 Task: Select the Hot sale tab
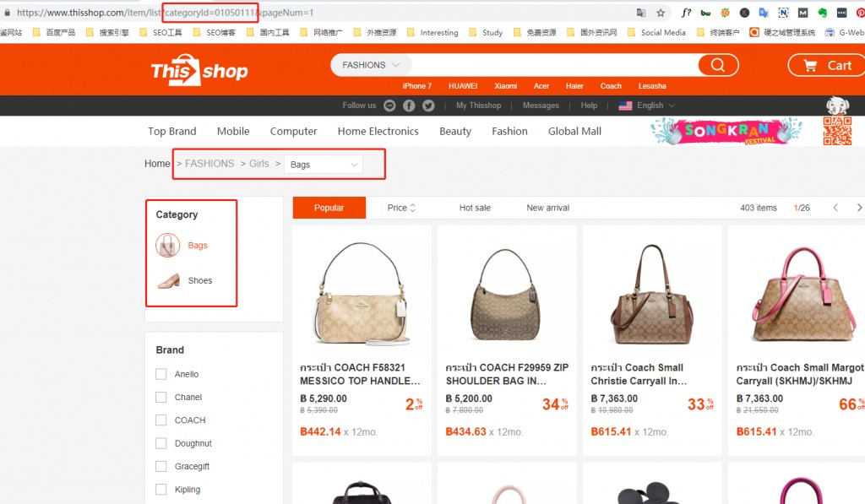coord(475,208)
